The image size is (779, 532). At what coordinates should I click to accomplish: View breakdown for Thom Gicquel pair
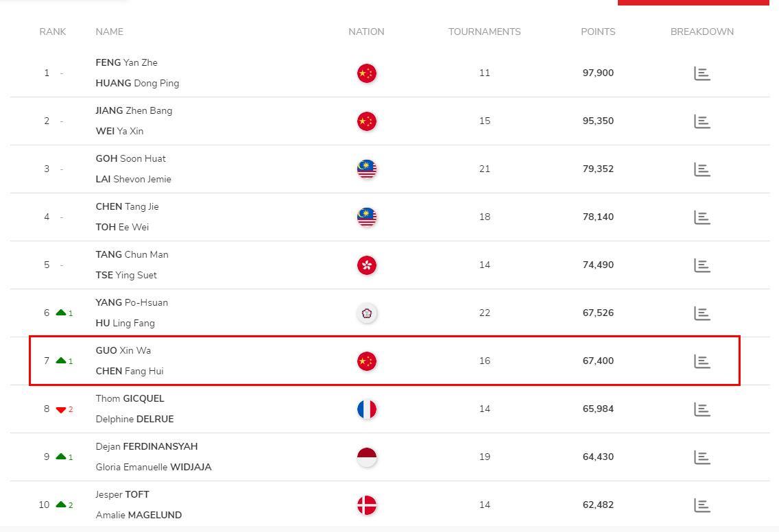point(702,409)
